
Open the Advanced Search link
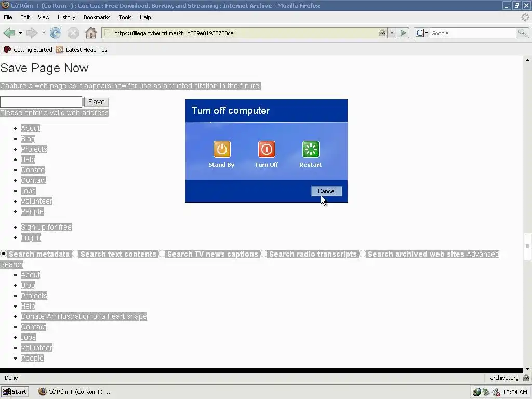tap(483, 254)
